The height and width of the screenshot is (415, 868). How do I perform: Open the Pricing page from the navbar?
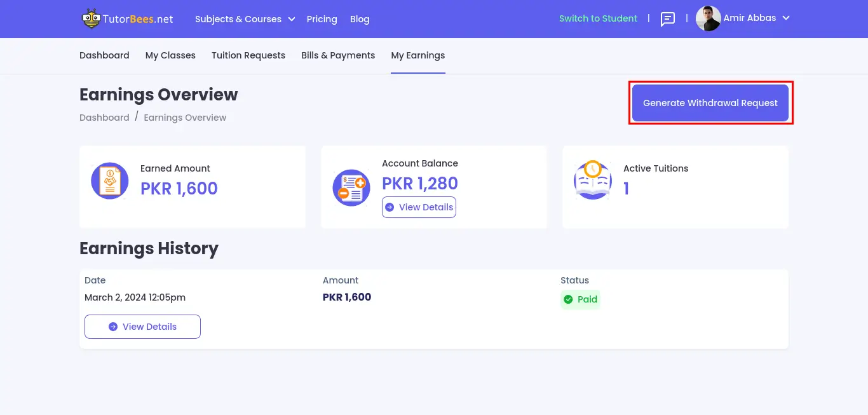[322, 19]
